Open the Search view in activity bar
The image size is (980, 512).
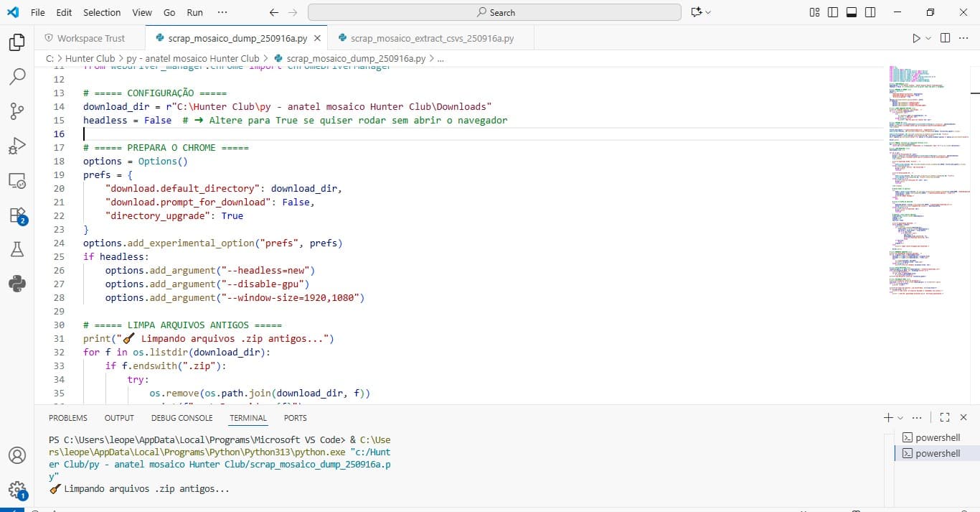[17, 77]
